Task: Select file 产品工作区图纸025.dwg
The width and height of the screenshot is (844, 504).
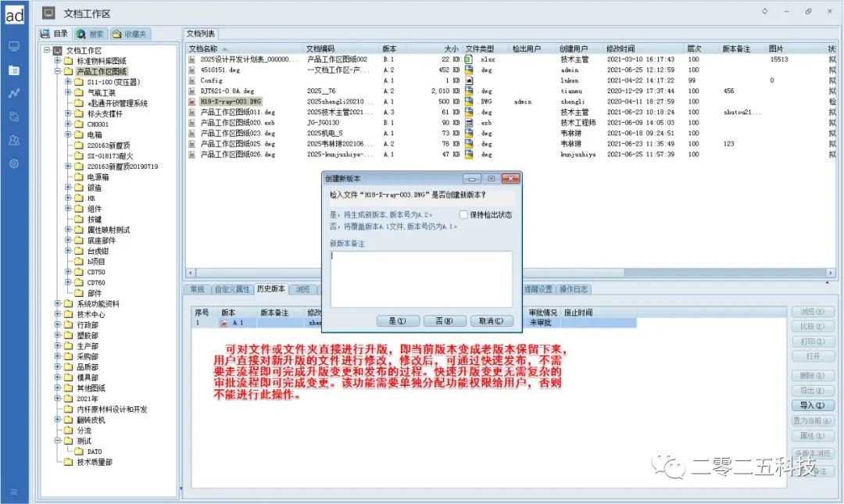Action: coord(238,144)
